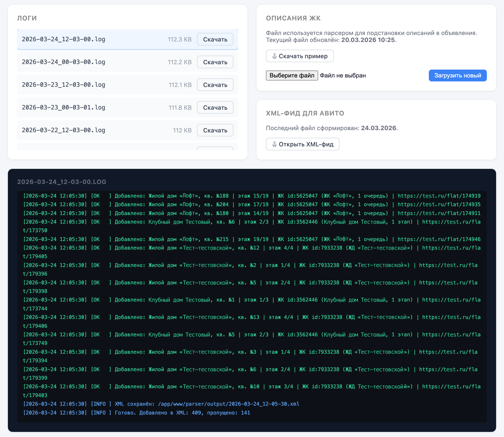
Task: Click log line with flat/174919 URL
Action: pyautogui.click(x=251, y=196)
